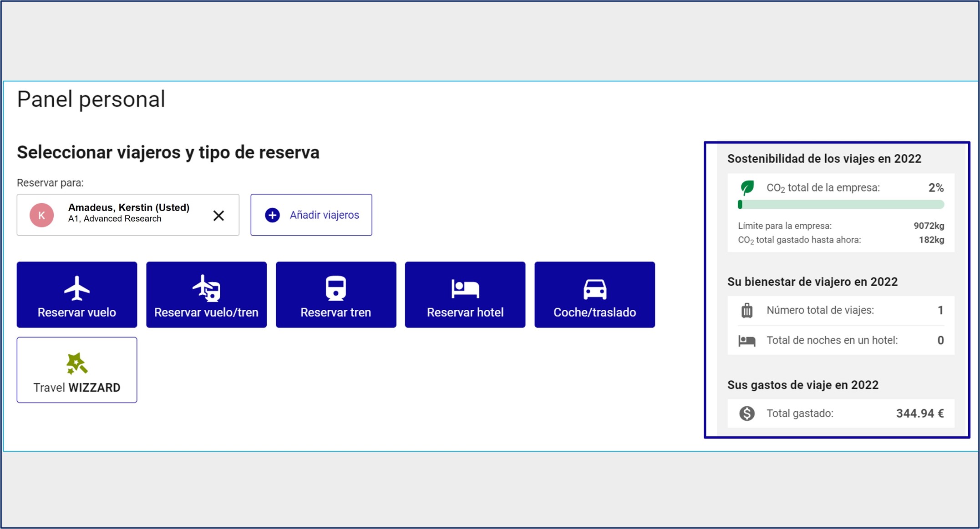Viewport: 980px width, 529px height.
Task: Click the Reservar hotel bed icon
Action: [x=465, y=289]
